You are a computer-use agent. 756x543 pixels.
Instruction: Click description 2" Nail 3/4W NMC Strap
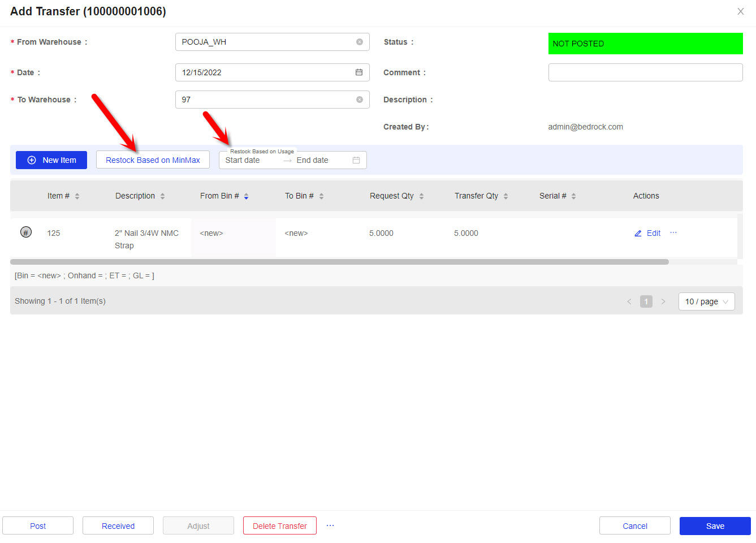click(x=146, y=239)
